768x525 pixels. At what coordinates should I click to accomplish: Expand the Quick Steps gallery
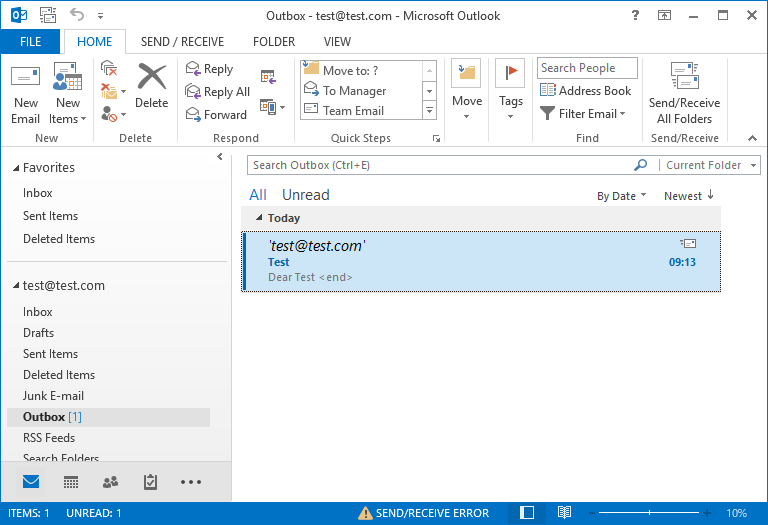[x=429, y=111]
